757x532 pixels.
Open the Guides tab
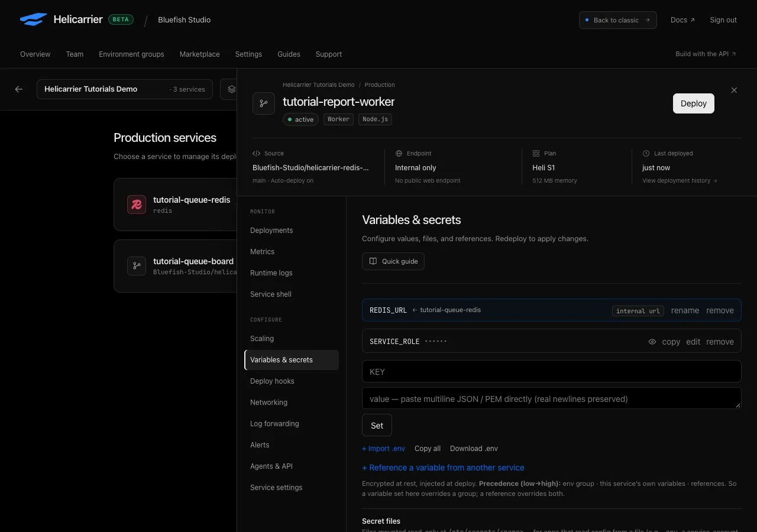tap(289, 54)
